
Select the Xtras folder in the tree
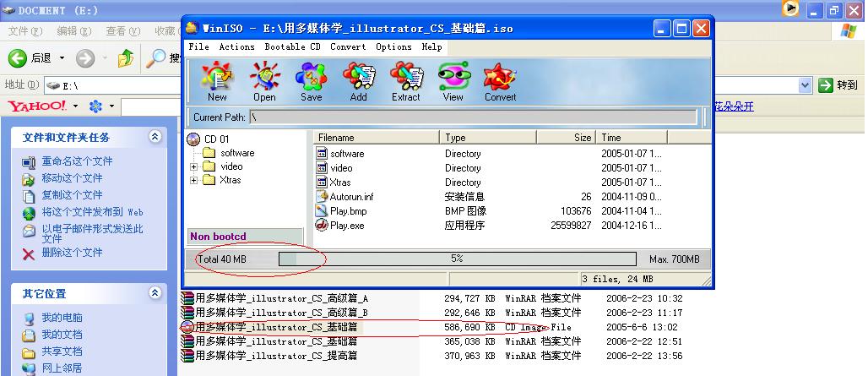tap(222, 179)
